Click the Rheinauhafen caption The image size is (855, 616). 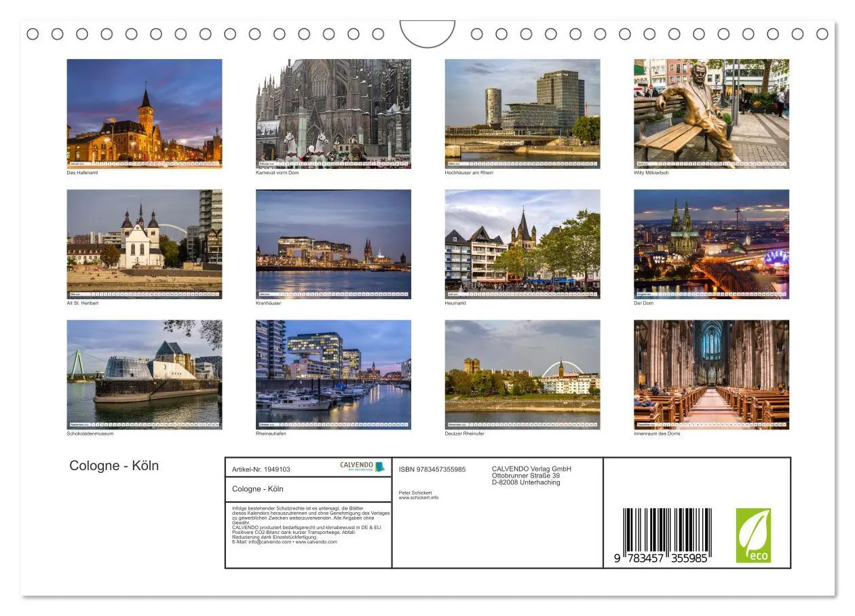click(x=271, y=434)
